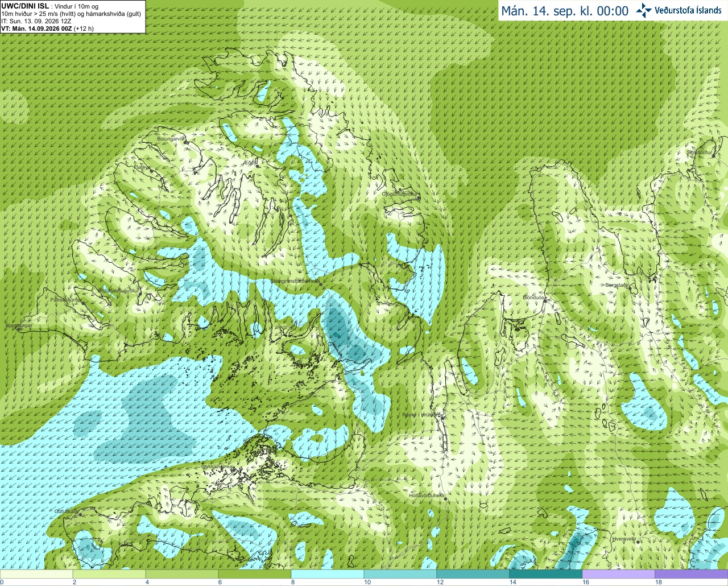Screen dimensions: 728x586
Task: Select the Bergstaðir station marker
Action: (x=630, y=288)
